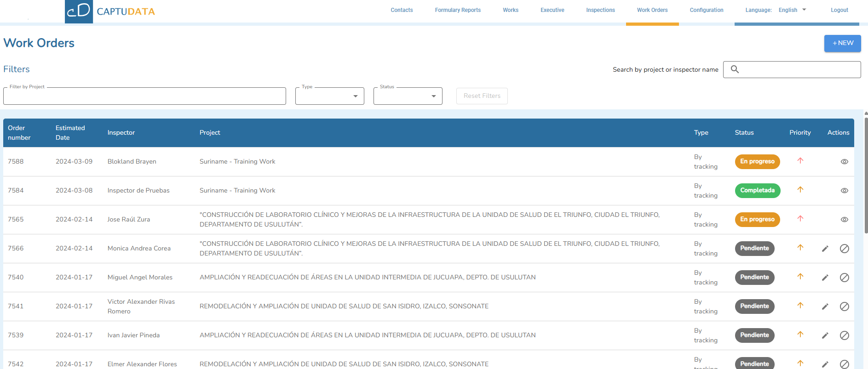View order 7588 via eye icon

[x=844, y=162]
